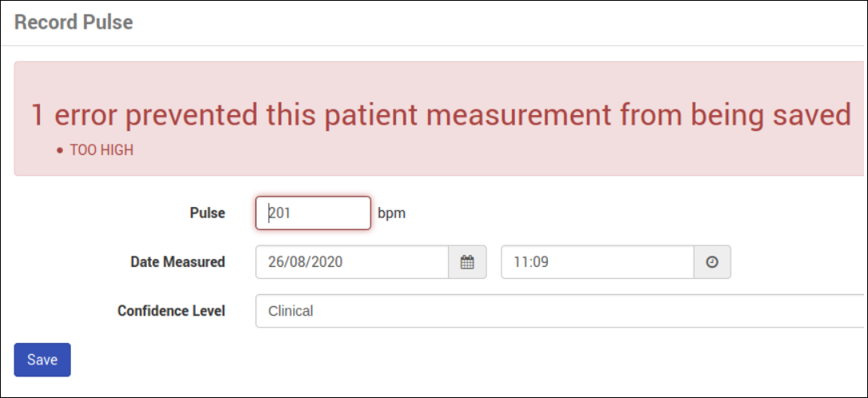The height and width of the screenshot is (398, 868).
Task: Click the bpm unit text
Action: tap(391, 213)
